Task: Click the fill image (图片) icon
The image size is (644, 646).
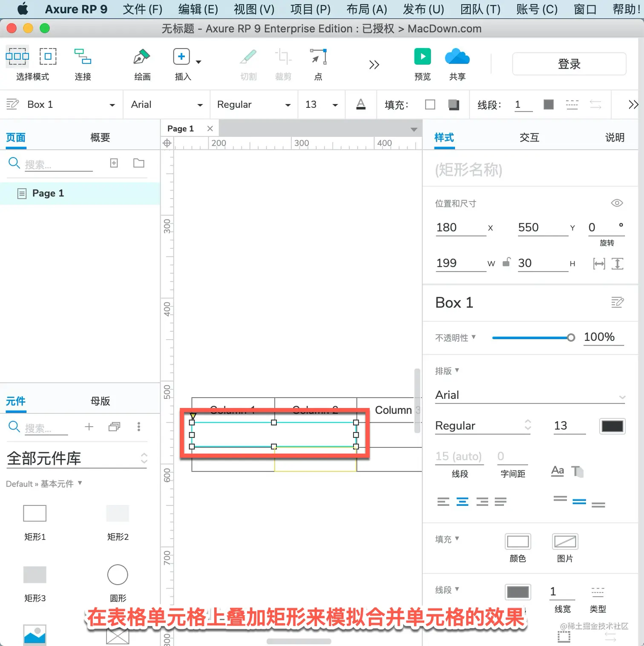Action: coord(565,542)
